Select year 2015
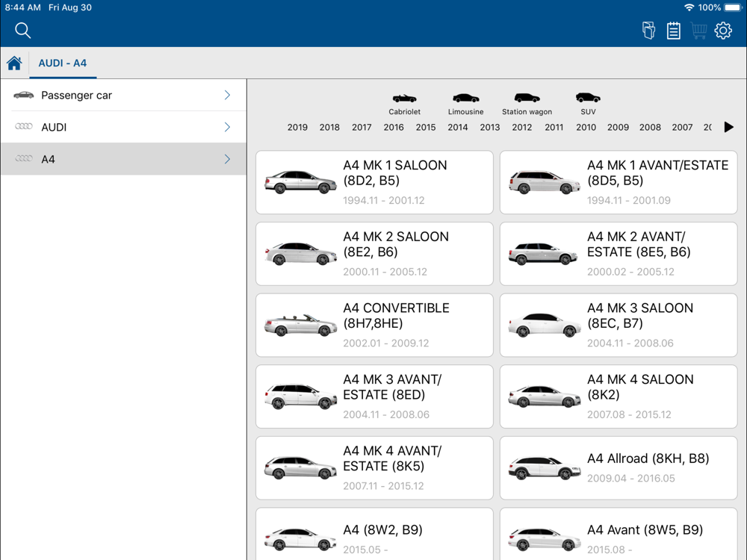Image resolution: width=747 pixels, height=560 pixels. click(426, 127)
